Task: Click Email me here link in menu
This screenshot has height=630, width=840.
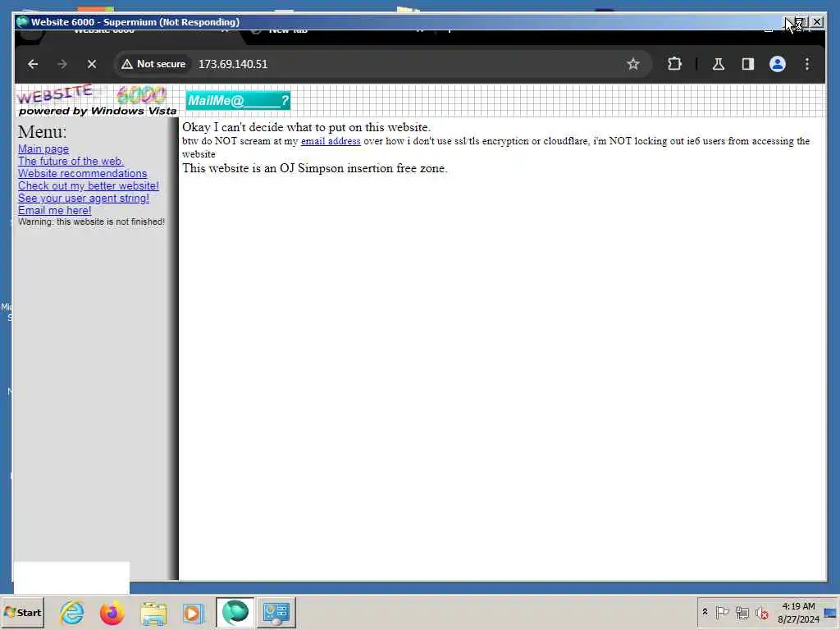Action: pyautogui.click(x=55, y=211)
